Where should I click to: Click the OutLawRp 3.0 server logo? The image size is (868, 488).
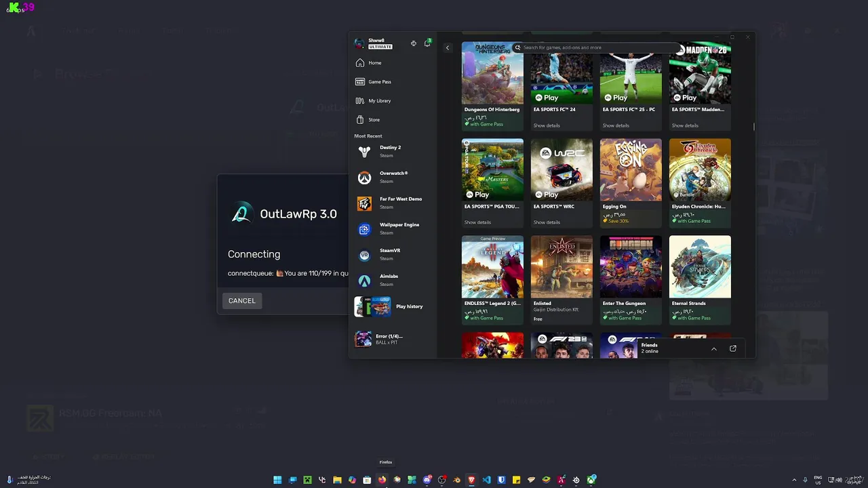click(x=241, y=213)
